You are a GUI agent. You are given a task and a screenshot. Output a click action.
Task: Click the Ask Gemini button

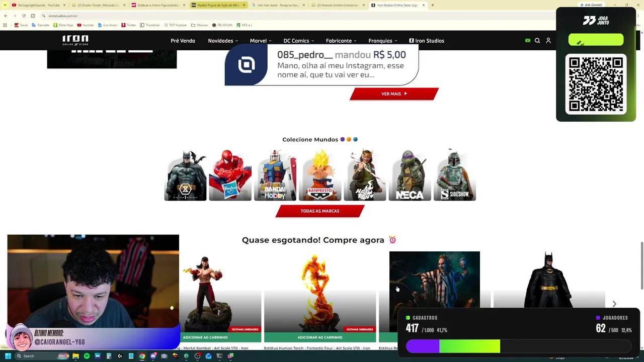click(591, 5)
